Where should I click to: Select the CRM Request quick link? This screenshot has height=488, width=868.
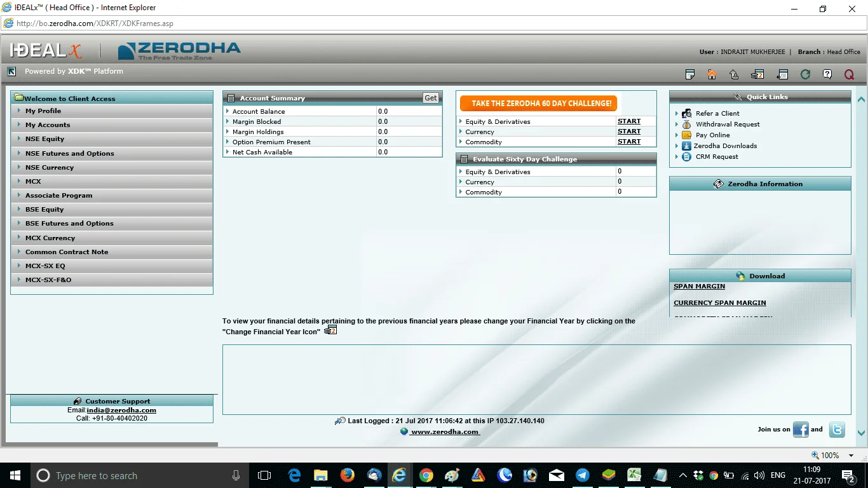[x=717, y=156]
